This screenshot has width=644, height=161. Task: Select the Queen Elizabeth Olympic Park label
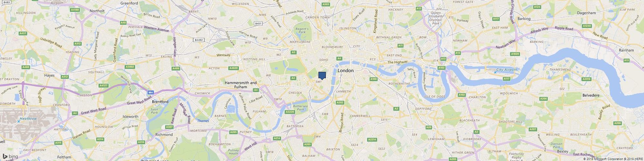[x=436, y=18]
